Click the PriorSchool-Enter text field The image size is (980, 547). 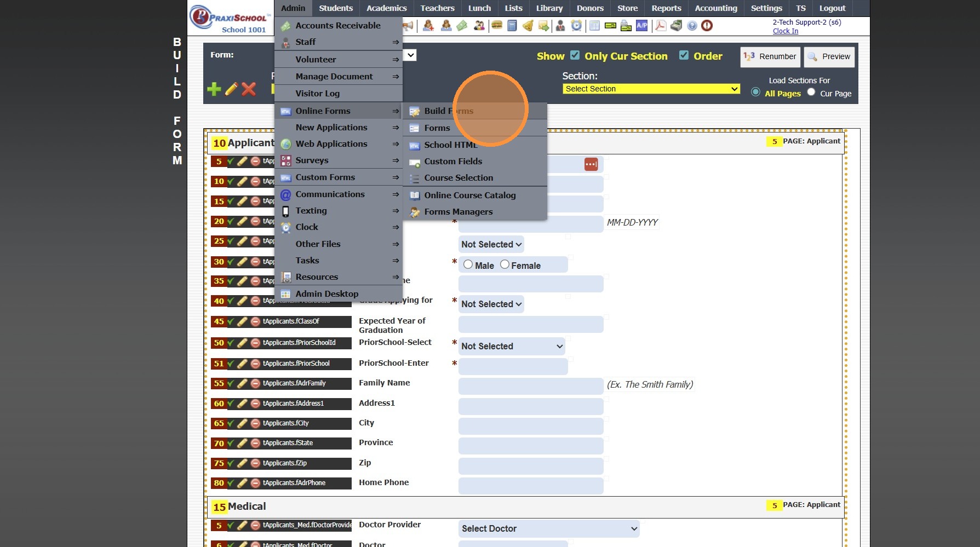(x=513, y=366)
